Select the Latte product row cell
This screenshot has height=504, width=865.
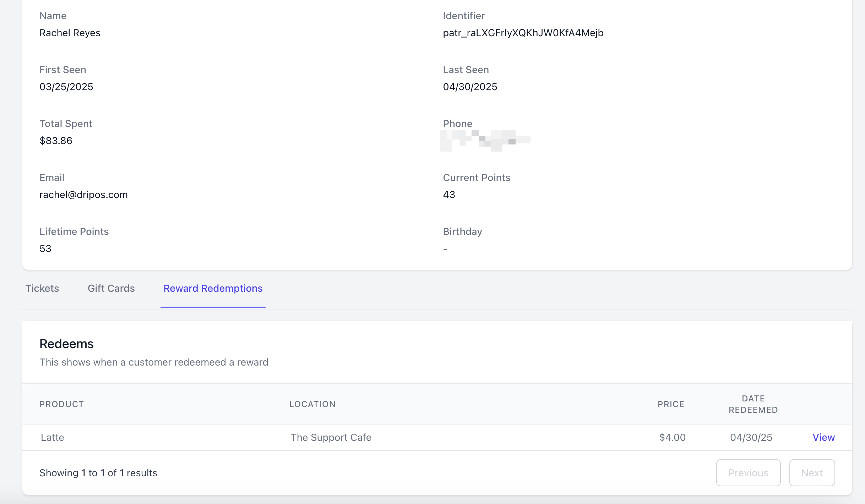tap(53, 437)
